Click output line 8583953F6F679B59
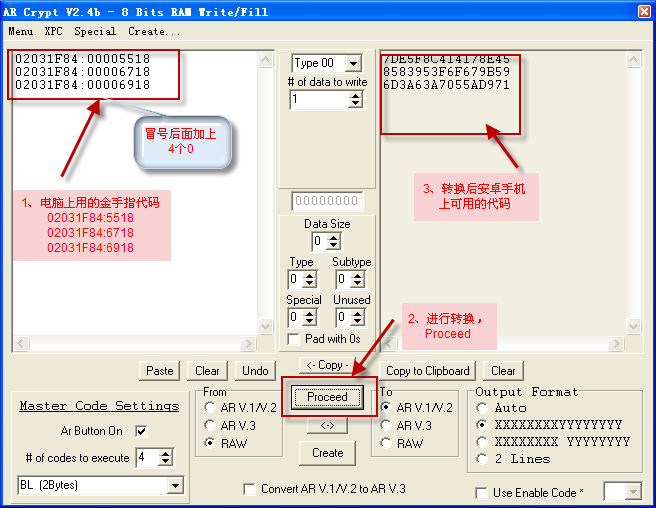Viewport: 656px width, 508px height. point(446,72)
